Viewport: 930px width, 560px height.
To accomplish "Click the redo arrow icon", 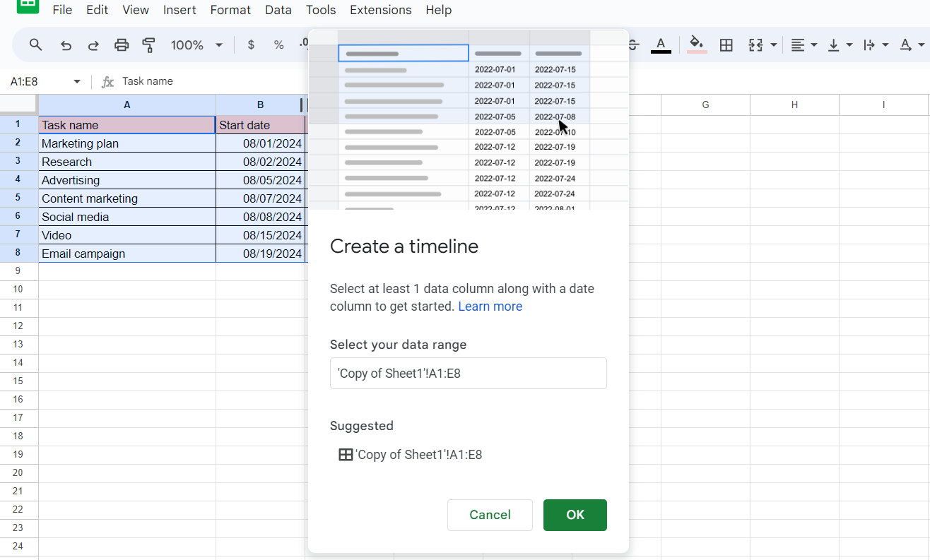I will click(x=93, y=45).
